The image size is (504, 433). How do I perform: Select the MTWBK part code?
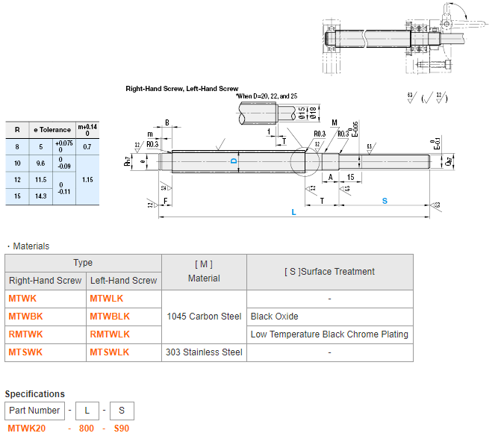(25, 317)
